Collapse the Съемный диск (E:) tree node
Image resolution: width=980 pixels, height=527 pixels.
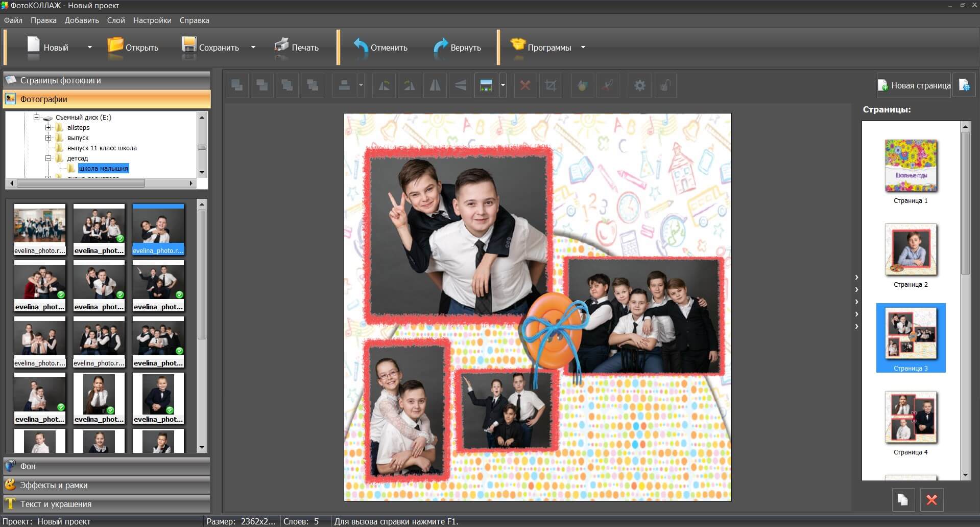point(36,117)
